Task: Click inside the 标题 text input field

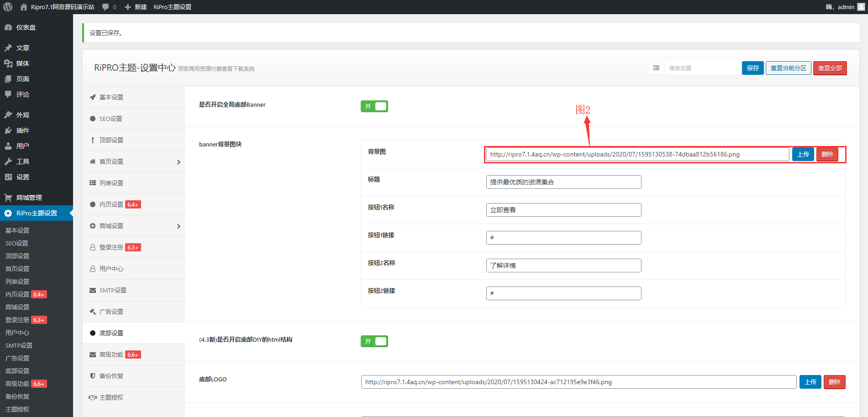Action: tap(563, 182)
